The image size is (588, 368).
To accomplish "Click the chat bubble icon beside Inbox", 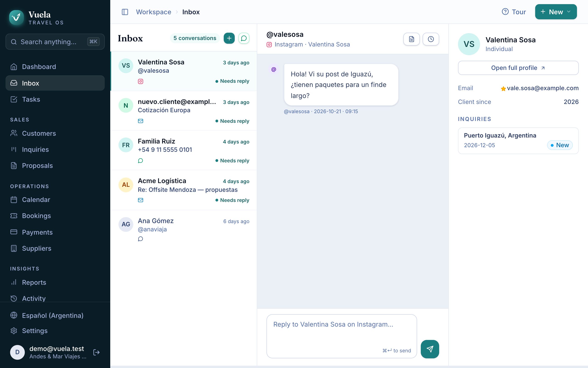I will point(244,38).
